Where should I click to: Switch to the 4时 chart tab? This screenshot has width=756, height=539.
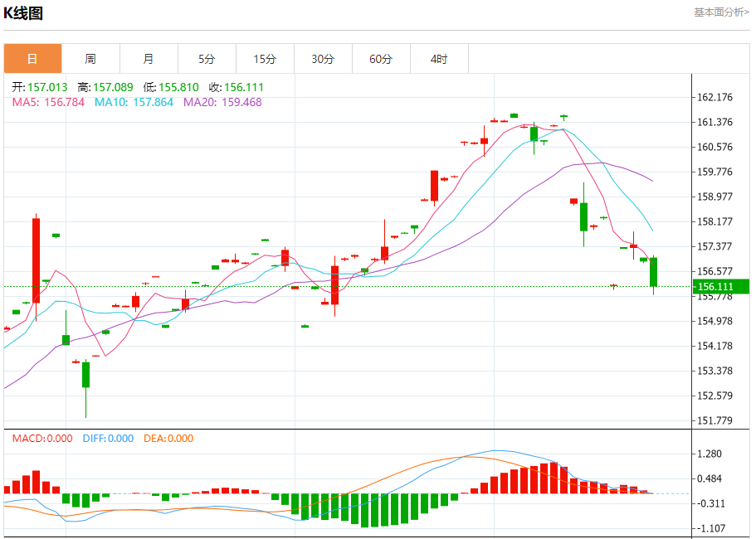[439, 59]
